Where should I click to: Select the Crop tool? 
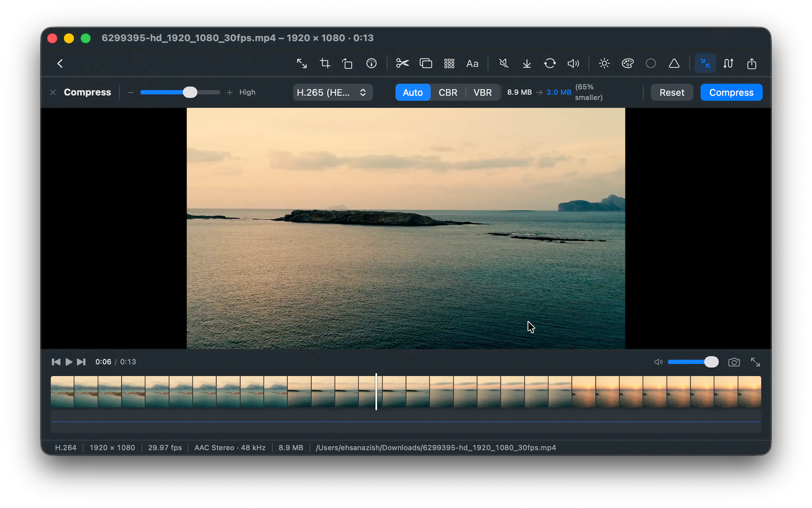pyautogui.click(x=325, y=63)
